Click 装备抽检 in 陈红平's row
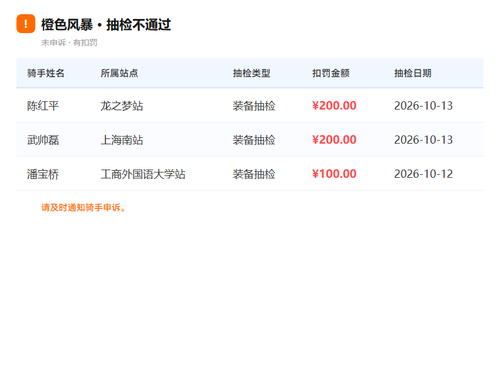The width and height of the screenshot is (500, 365). click(254, 106)
